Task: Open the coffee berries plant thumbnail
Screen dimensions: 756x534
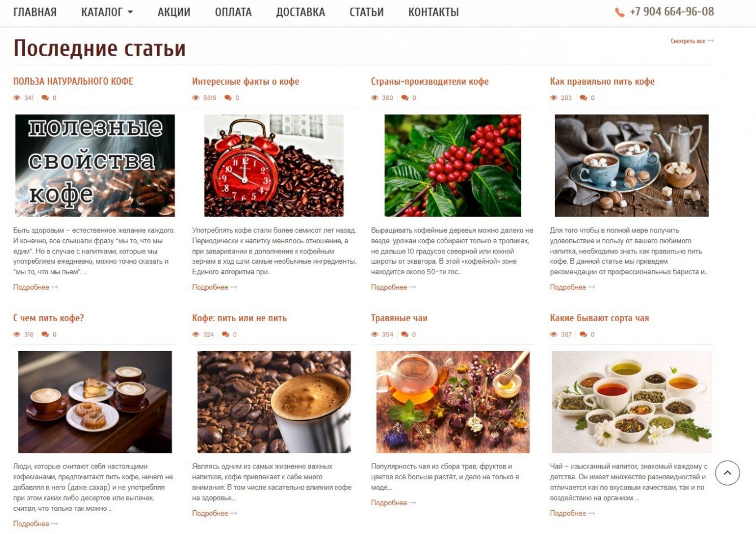Action: pyautogui.click(x=452, y=165)
